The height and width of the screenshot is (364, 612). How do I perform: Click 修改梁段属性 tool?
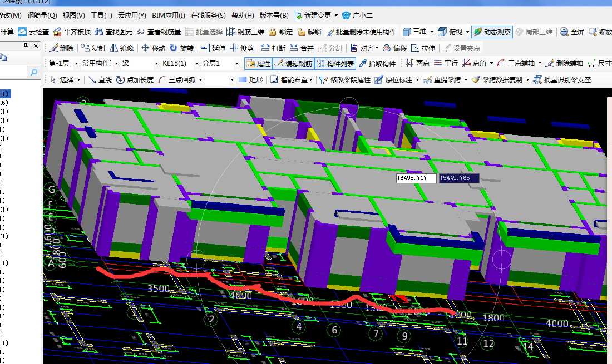[x=344, y=79]
